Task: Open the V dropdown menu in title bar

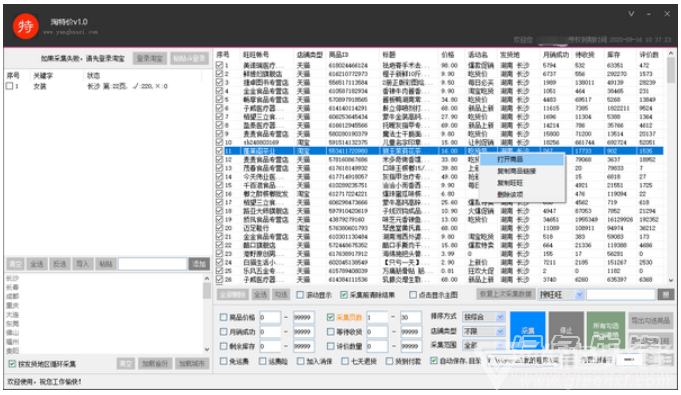Action: [x=631, y=14]
